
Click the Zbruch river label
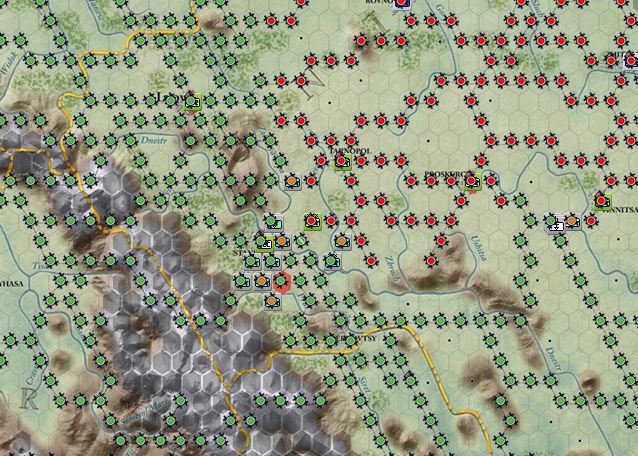coord(392,268)
